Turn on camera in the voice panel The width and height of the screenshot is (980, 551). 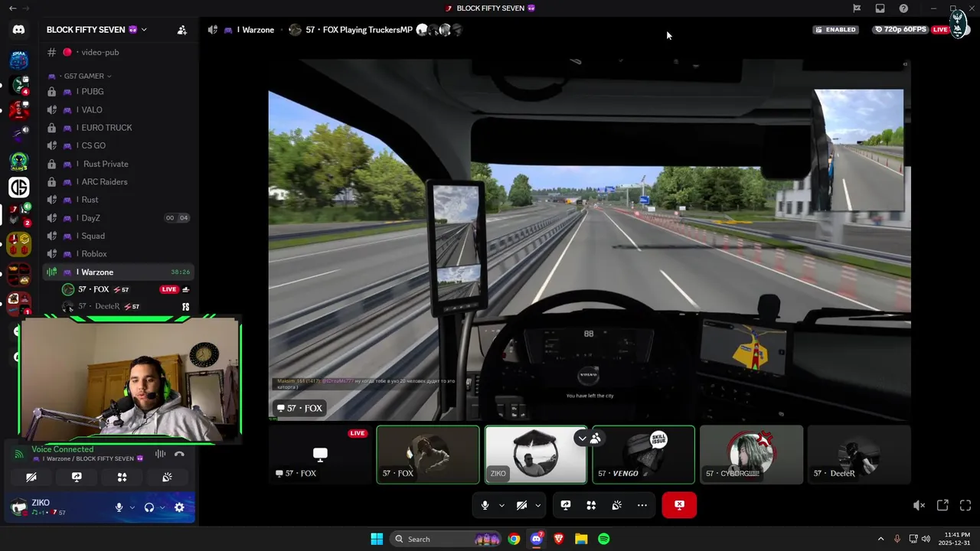[x=31, y=477]
